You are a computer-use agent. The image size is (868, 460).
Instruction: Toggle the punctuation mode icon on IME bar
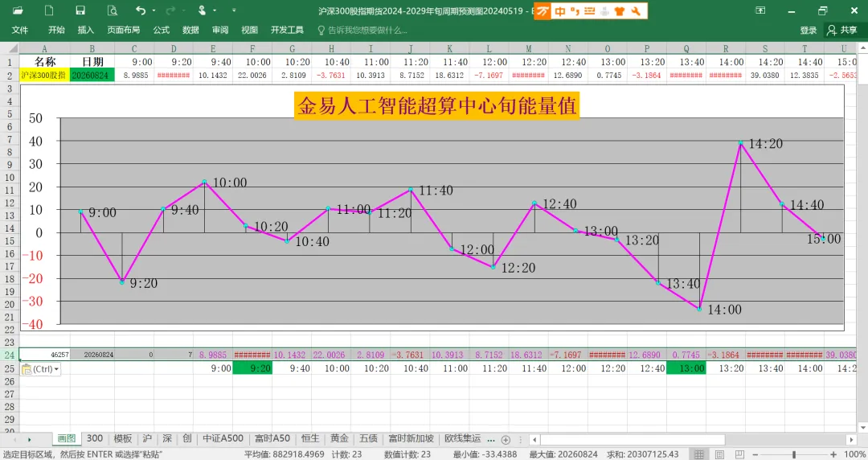coord(575,11)
